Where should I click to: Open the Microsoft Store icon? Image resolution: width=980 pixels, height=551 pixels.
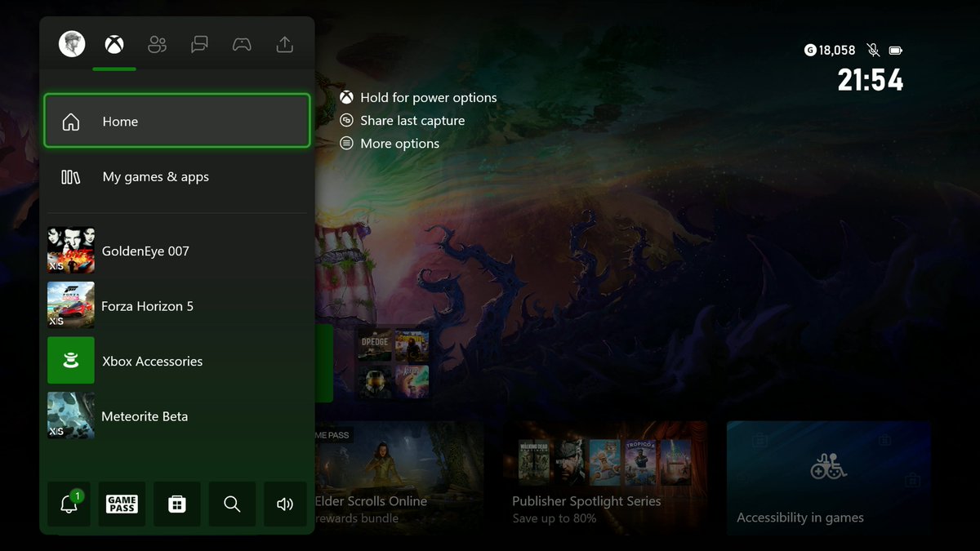(x=176, y=504)
